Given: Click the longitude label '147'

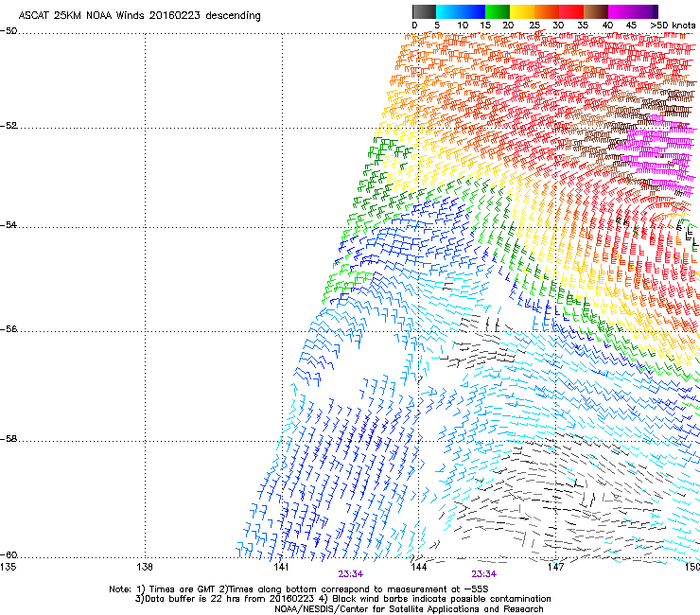Looking at the screenshot, I should pos(555,567).
